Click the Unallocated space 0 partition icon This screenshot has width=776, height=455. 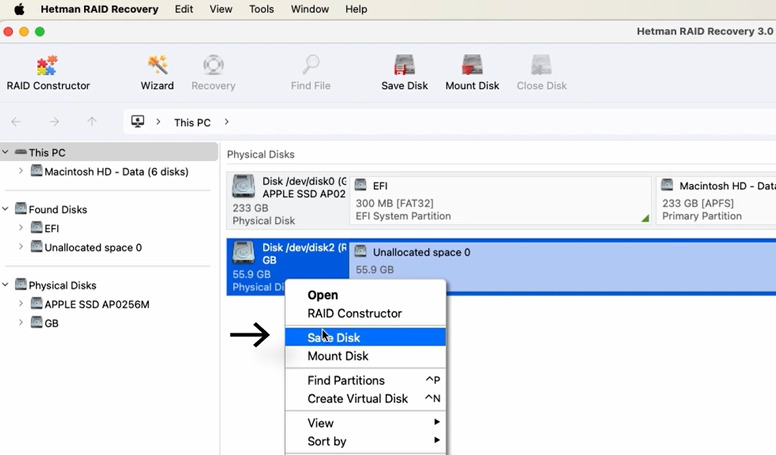361,252
